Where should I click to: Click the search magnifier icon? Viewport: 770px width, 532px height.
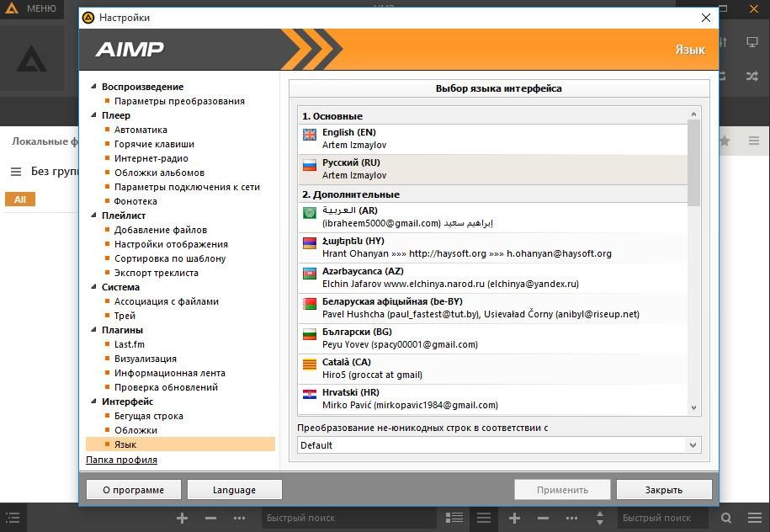[726, 518]
